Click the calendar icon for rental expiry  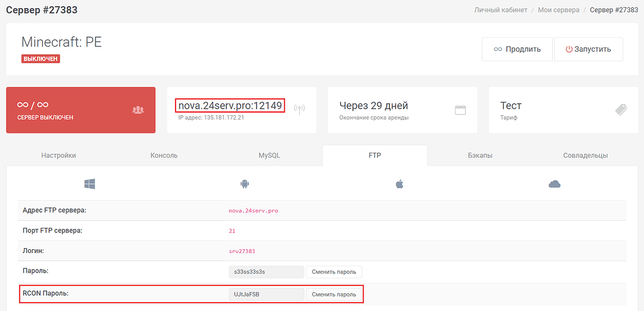click(460, 110)
